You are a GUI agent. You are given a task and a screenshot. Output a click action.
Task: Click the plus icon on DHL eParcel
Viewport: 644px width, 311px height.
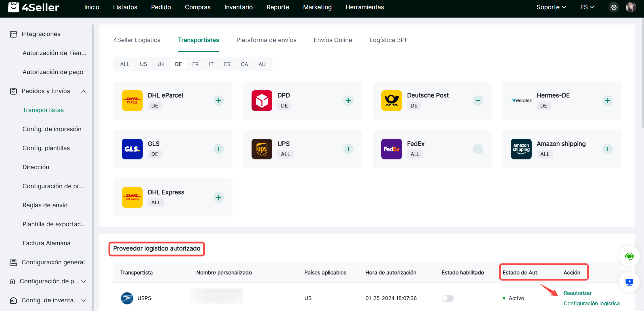click(x=218, y=101)
